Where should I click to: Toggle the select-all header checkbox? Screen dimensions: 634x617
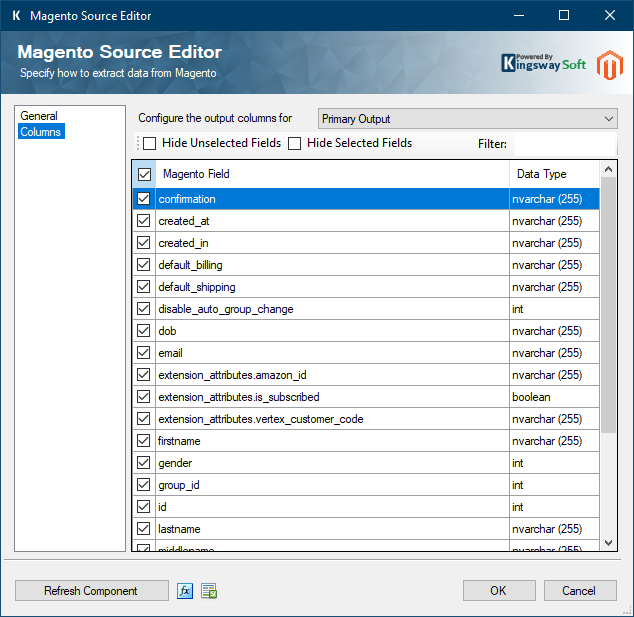(x=144, y=174)
